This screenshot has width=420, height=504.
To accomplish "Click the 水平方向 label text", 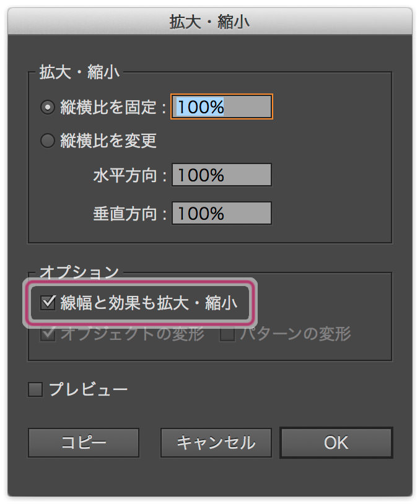I will (x=129, y=176).
